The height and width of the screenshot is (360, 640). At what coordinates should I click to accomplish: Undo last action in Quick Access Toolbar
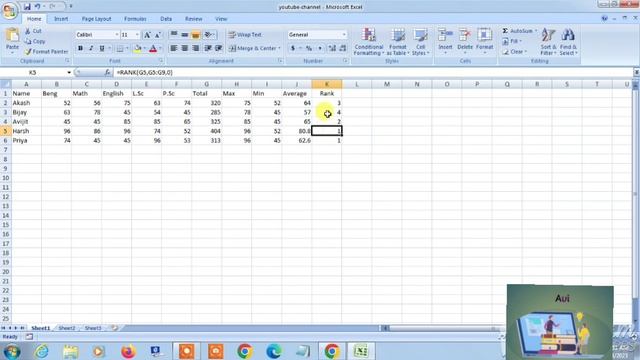[x=37, y=7]
